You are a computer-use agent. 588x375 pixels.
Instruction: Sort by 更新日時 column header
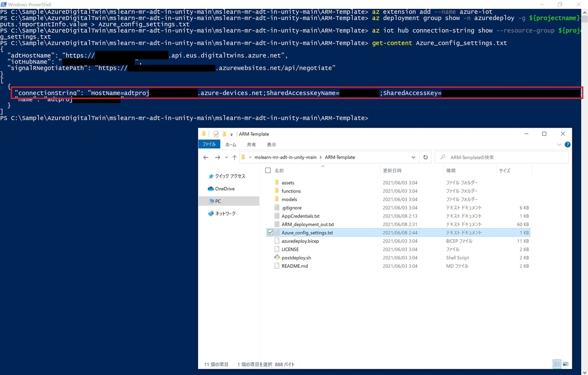pyautogui.click(x=392, y=170)
